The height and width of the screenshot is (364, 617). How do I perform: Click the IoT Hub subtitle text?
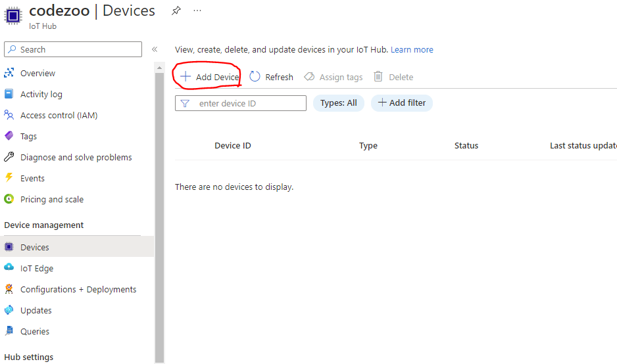[43, 26]
